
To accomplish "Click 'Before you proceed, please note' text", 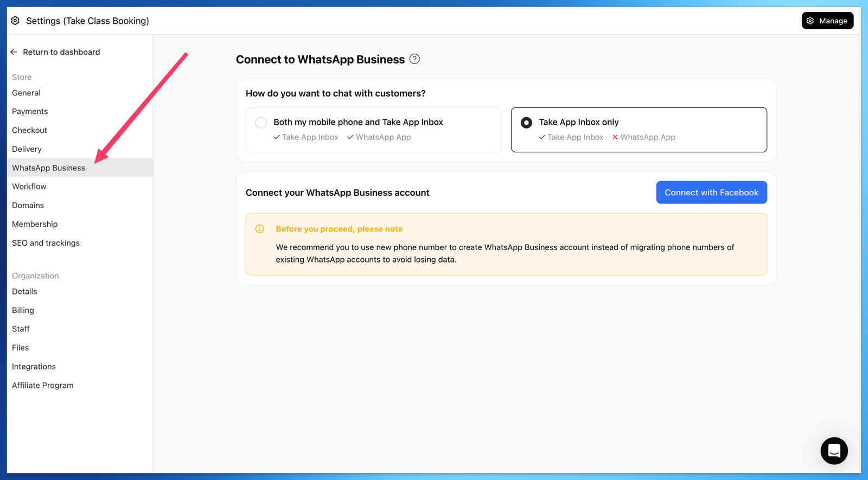I will [339, 229].
